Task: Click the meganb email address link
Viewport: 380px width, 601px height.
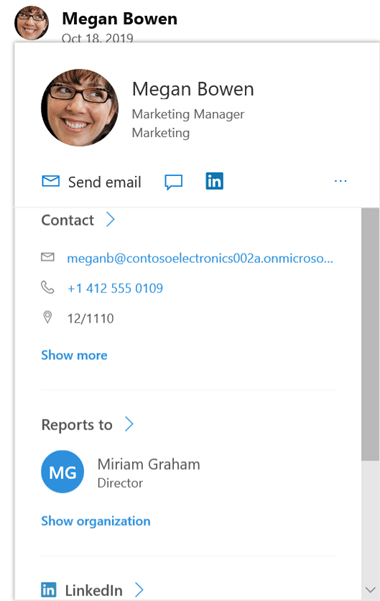Action: [200, 258]
